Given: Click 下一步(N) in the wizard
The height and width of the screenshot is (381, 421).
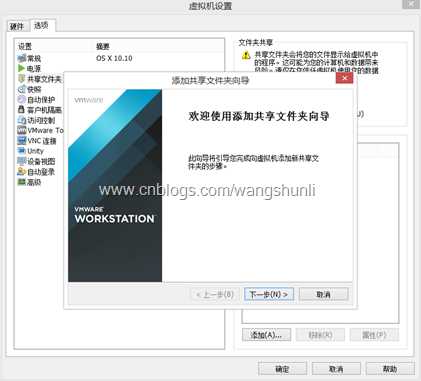Looking at the screenshot, I should [269, 295].
